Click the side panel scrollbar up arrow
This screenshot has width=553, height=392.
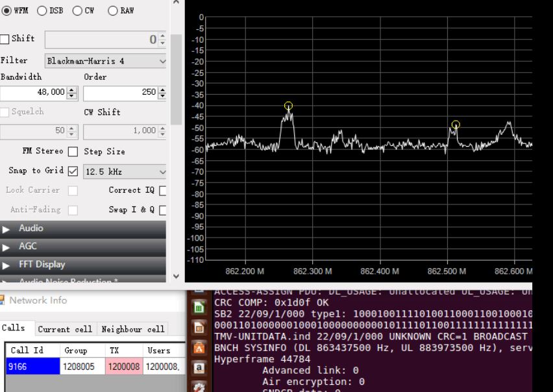177,3
